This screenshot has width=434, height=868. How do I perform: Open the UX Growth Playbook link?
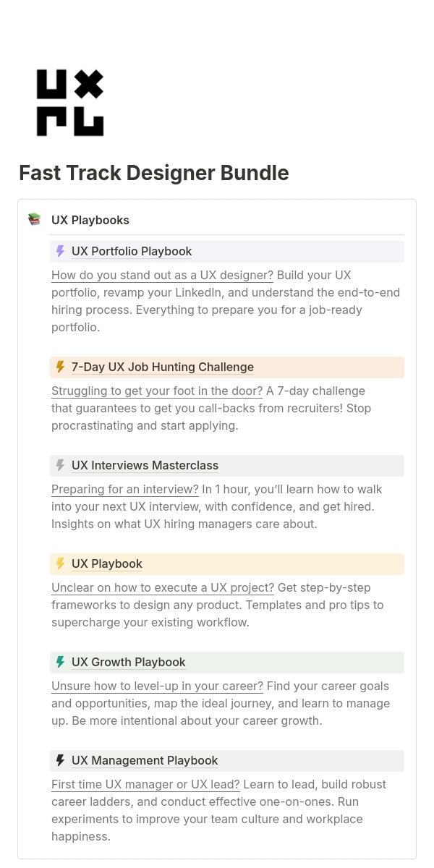(x=129, y=663)
